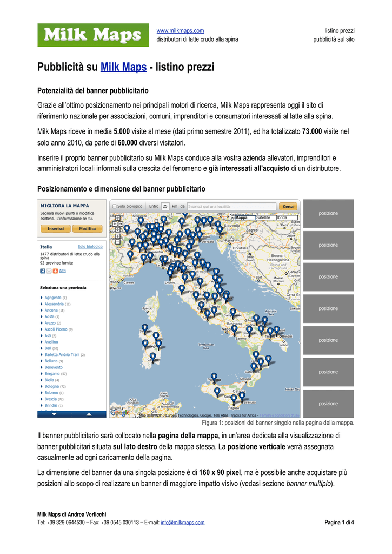Viewport: 392px width, 554px height.
Task: Open the Barletta Andria Trani link
Action: coord(62,355)
